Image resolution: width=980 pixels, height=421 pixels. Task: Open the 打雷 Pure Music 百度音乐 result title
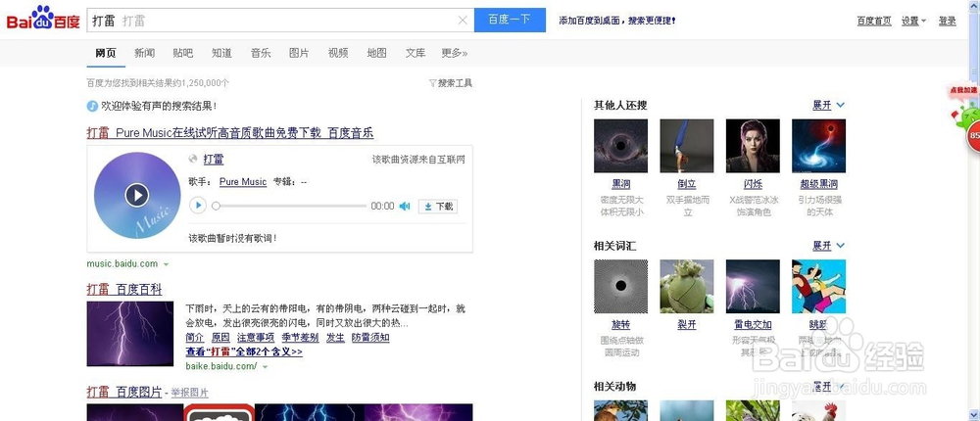point(230,132)
